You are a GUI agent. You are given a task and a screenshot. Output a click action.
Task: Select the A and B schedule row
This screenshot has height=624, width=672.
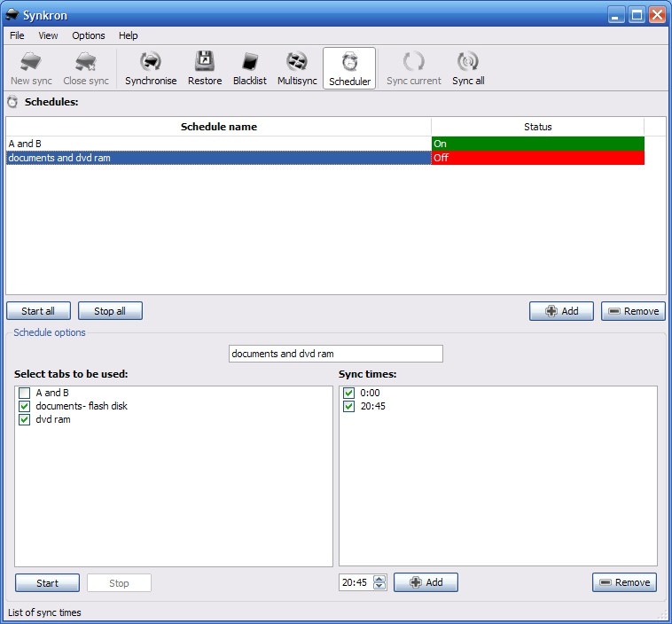(219, 144)
